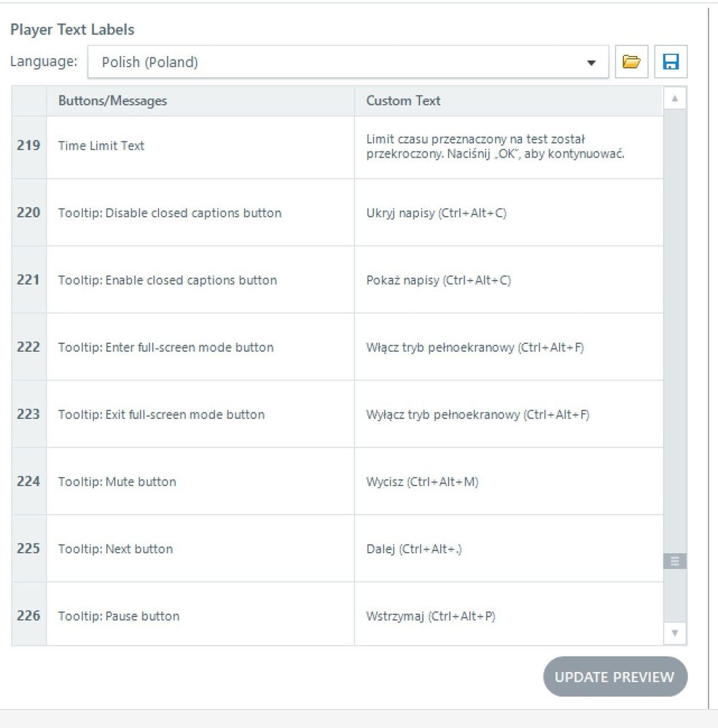Viewport: 718px width, 728px height.
Task: Open the Language dropdown showing Polish (Poland)
Action: pos(348,62)
